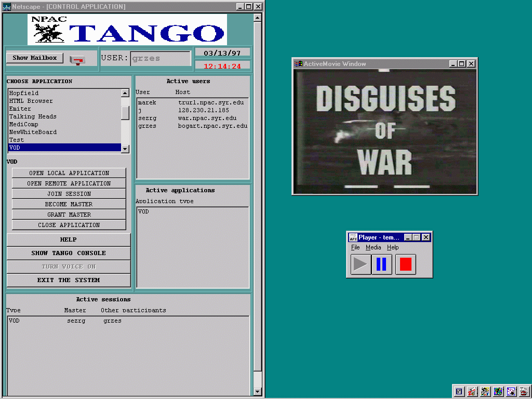This screenshot has width=532, height=399.
Task: Click the Netscape icon in the title bar
Action: point(6,7)
